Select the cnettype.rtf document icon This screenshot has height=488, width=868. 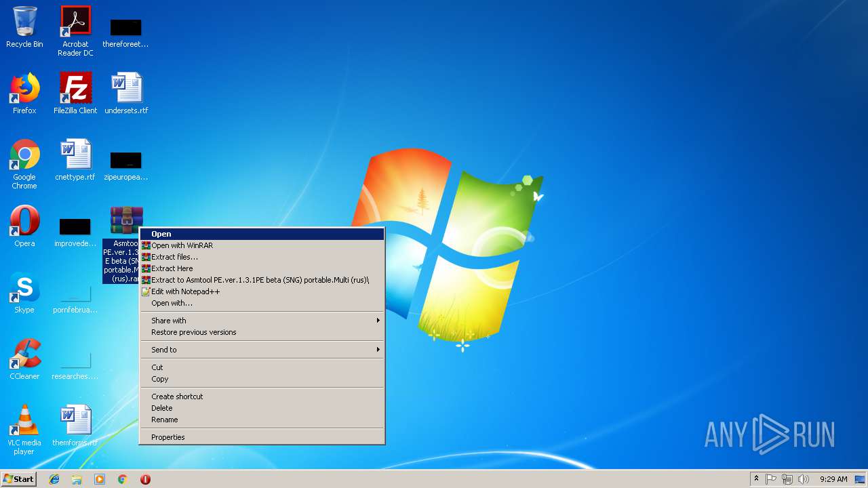click(75, 161)
